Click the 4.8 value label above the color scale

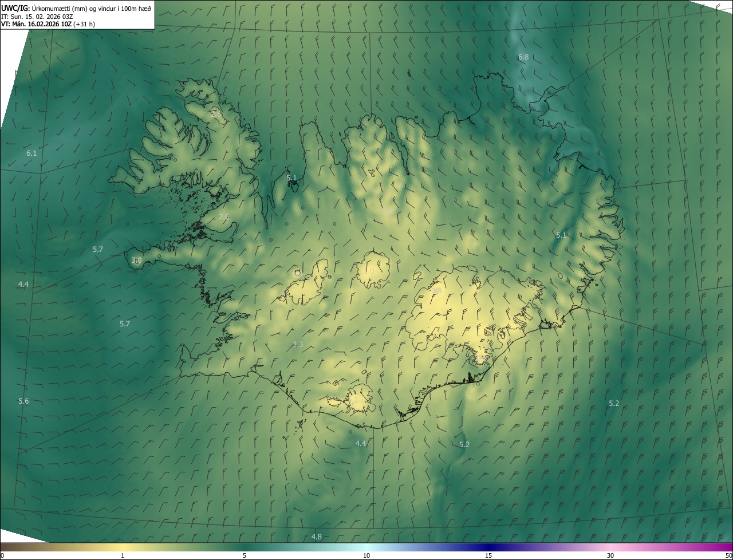316,537
